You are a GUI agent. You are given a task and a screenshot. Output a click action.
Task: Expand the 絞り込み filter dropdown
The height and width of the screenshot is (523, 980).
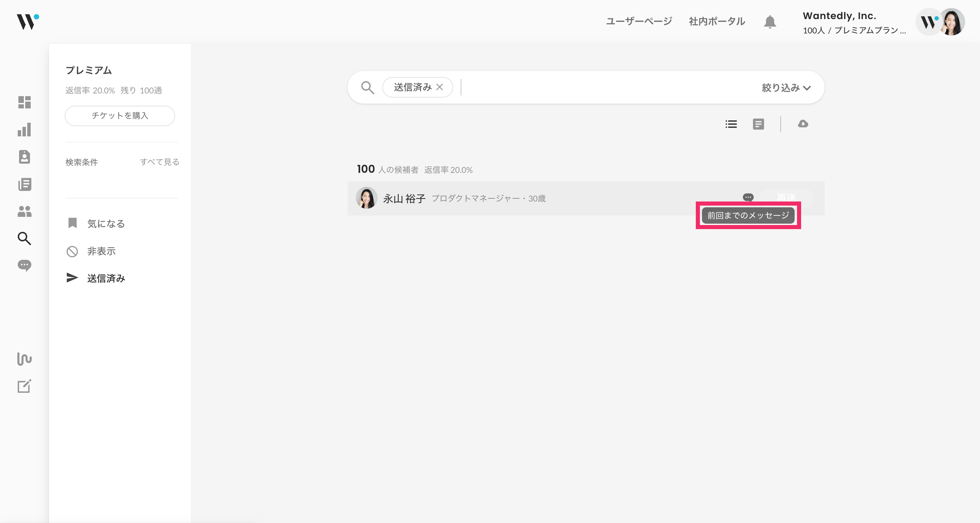[x=786, y=88]
